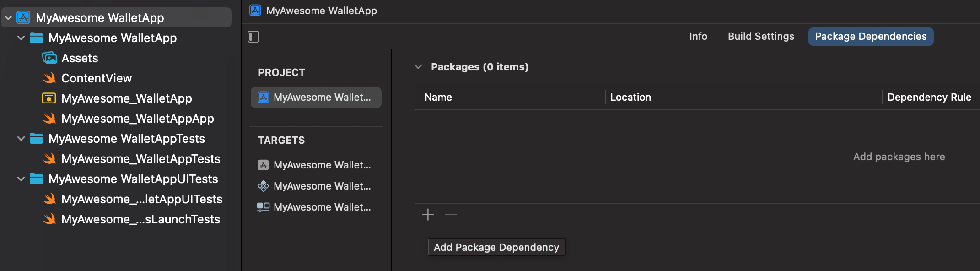This screenshot has width=980, height=271.
Task: Click the Location column header
Action: (x=630, y=97)
